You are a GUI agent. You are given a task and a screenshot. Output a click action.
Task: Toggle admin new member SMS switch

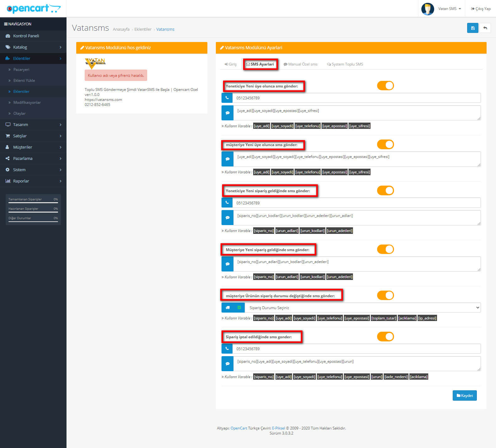pos(385,86)
